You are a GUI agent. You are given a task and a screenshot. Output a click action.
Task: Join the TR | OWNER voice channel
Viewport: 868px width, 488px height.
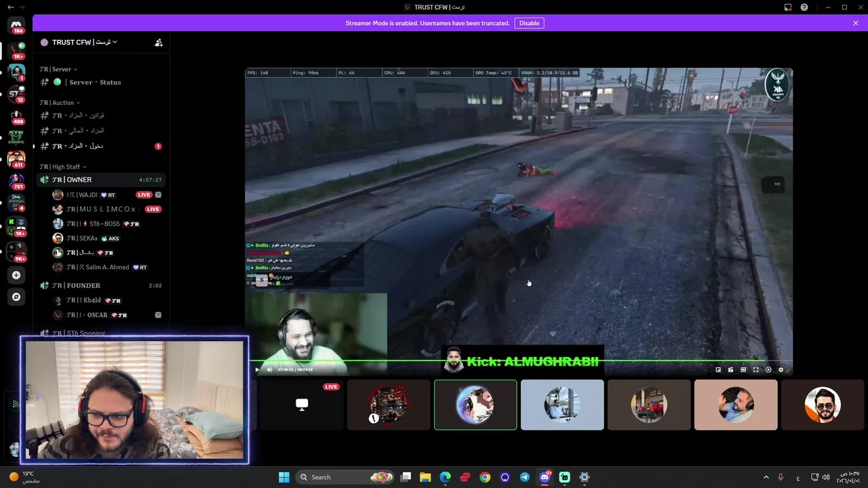coord(101,180)
